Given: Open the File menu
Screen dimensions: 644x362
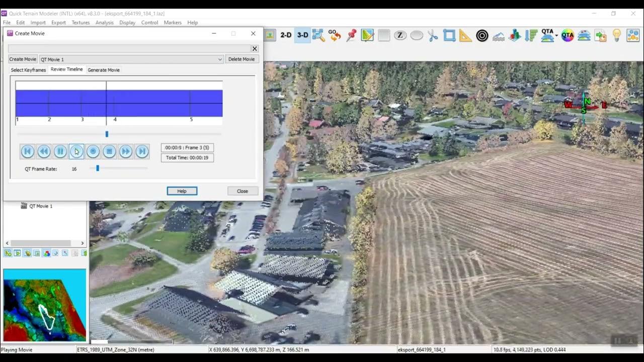Looking at the screenshot, I should [7, 23].
